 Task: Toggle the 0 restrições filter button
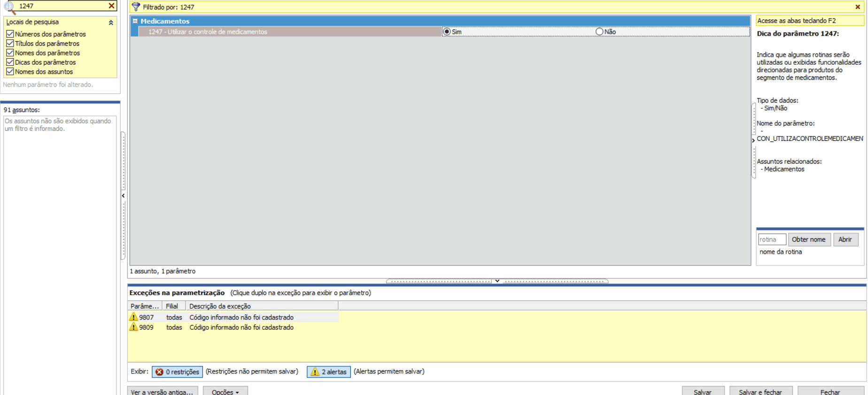point(177,372)
